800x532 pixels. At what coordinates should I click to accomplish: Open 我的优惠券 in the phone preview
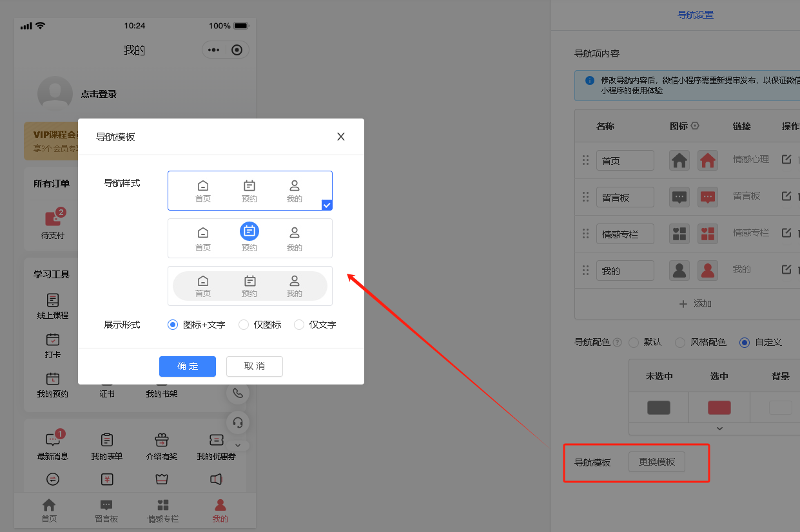pyautogui.click(x=217, y=447)
